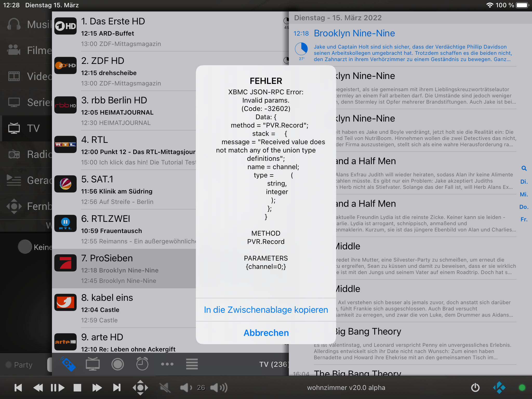This screenshot has height=399, width=532.
Task: Open the timers alarm clock icon
Action: (142, 364)
